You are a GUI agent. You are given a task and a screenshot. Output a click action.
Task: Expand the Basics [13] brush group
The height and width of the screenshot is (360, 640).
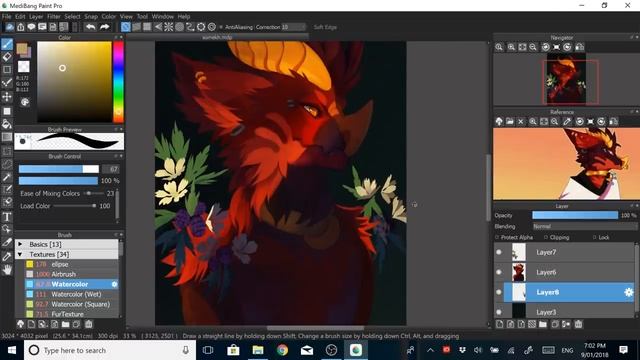click(20, 244)
